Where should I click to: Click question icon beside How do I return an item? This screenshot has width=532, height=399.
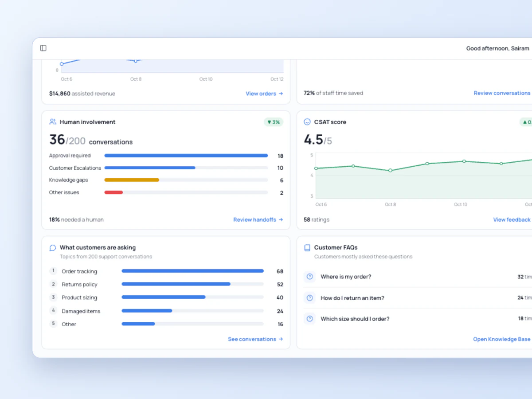(309, 298)
